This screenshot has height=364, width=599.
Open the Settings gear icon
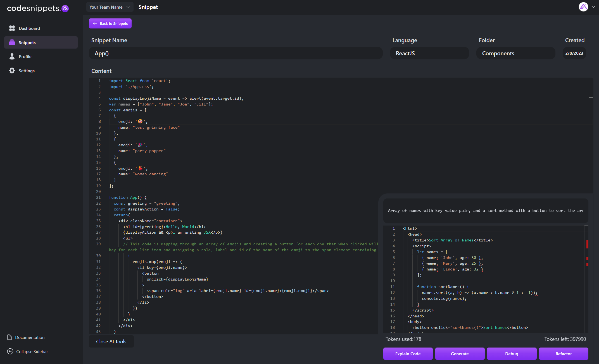tap(12, 71)
